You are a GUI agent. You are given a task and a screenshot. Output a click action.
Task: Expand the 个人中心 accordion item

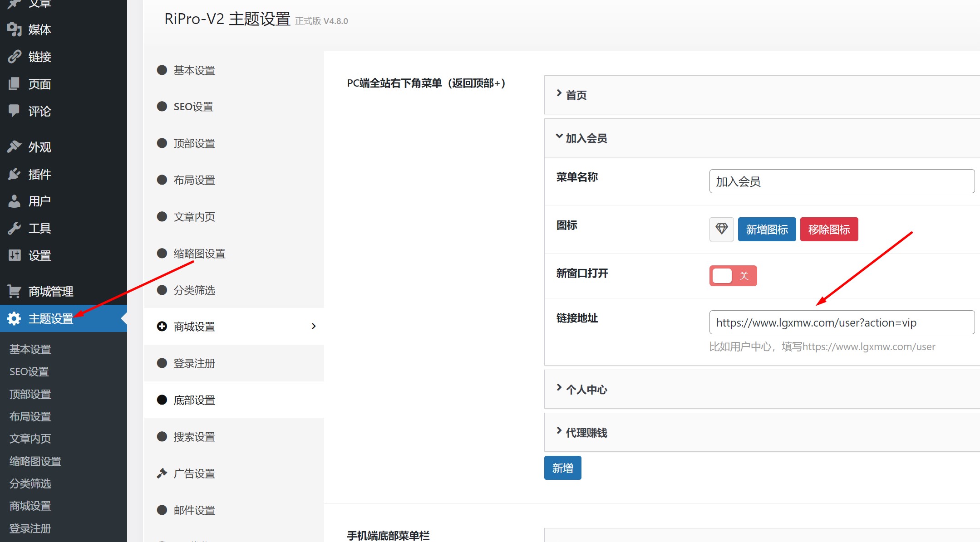click(586, 390)
